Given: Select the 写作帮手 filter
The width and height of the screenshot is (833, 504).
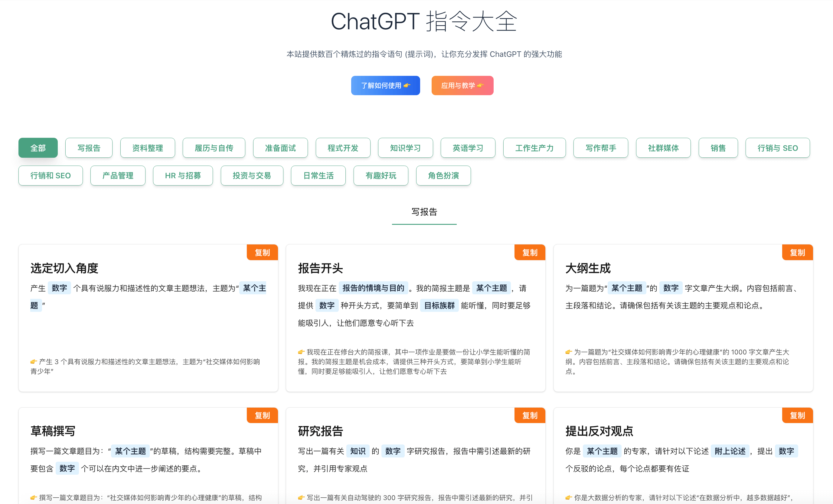Looking at the screenshot, I should click(x=601, y=148).
